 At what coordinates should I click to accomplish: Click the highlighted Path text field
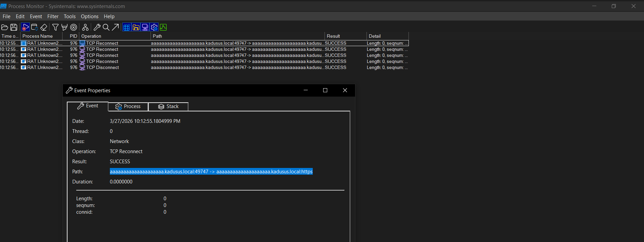click(x=211, y=172)
